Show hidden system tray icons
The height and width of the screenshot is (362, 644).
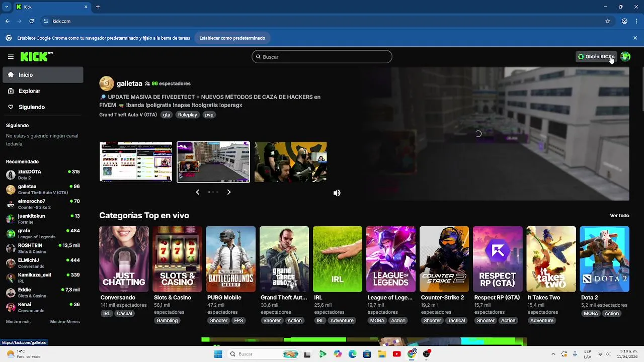[x=553, y=354]
